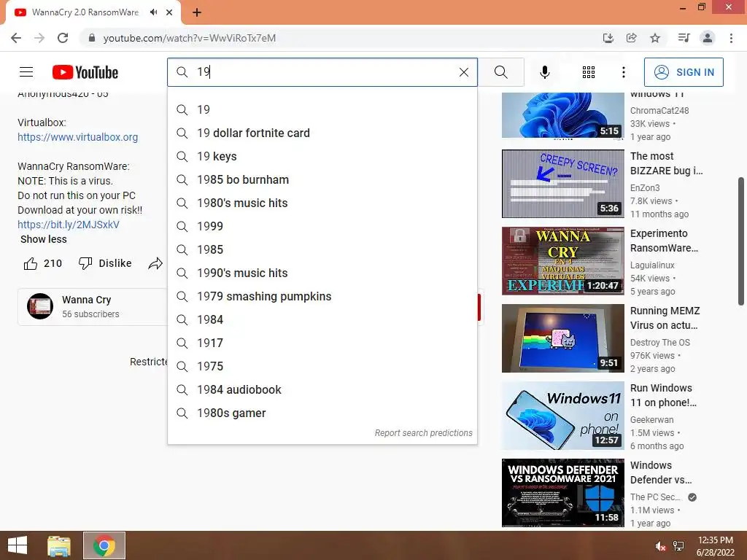This screenshot has height=560, width=747.
Task: Open a new browser tab
Action: (x=197, y=12)
